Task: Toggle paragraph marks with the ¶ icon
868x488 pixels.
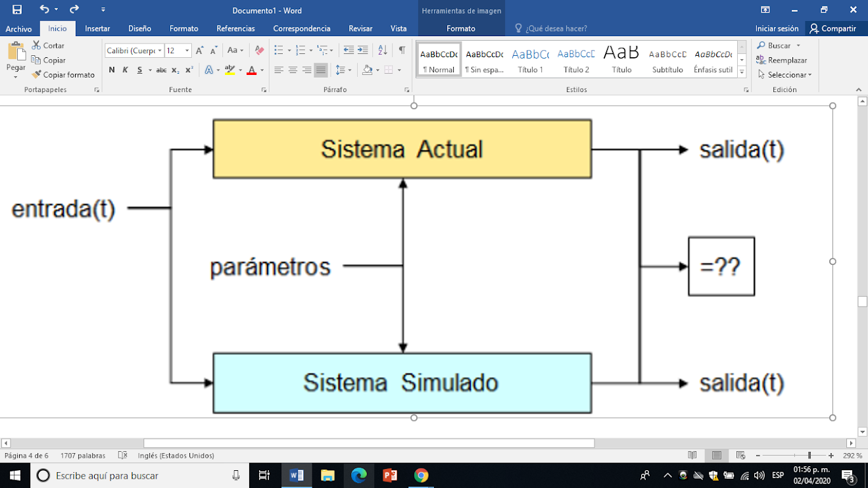Action: click(402, 50)
